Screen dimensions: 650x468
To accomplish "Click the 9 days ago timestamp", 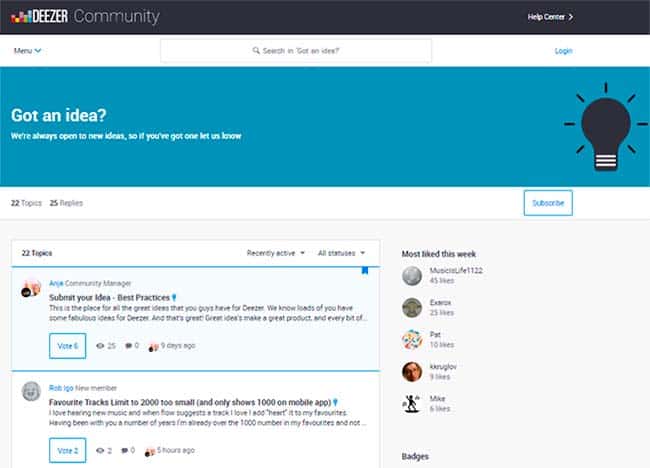I will click(178, 346).
